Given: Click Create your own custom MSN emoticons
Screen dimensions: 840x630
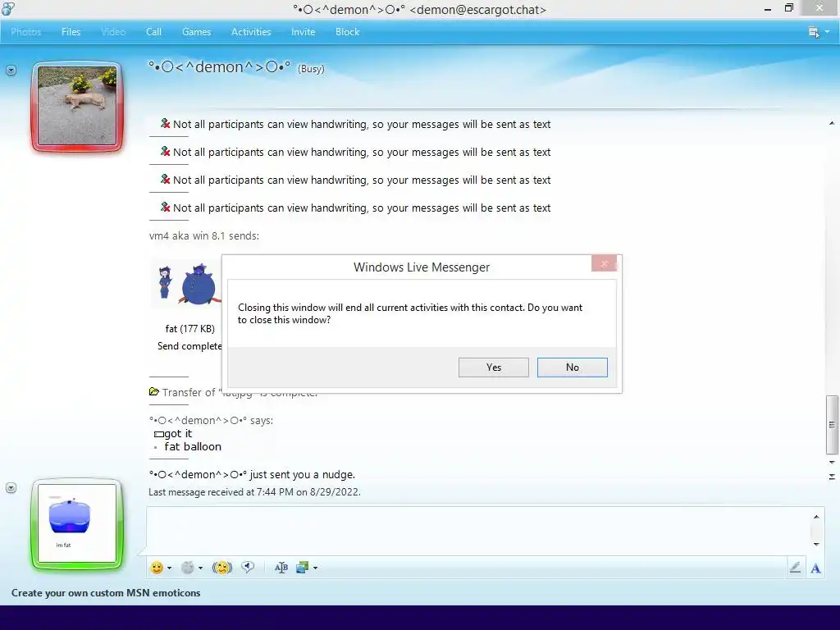Looking at the screenshot, I should tap(106, 593).
